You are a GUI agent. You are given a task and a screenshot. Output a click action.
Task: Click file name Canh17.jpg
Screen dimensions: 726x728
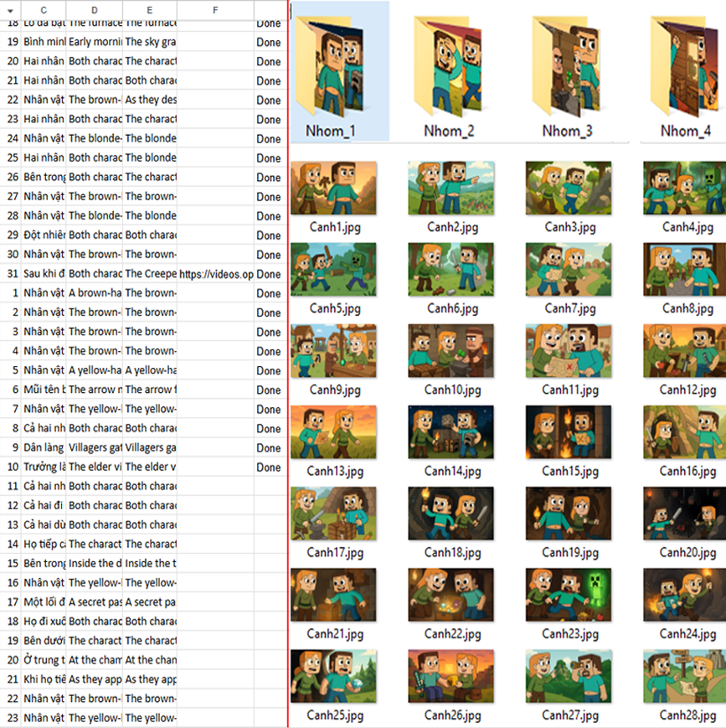tap(335, 553)
